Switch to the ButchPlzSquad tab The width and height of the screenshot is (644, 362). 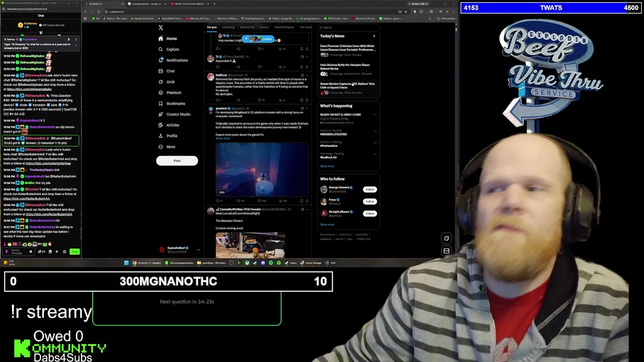[284, 27]
